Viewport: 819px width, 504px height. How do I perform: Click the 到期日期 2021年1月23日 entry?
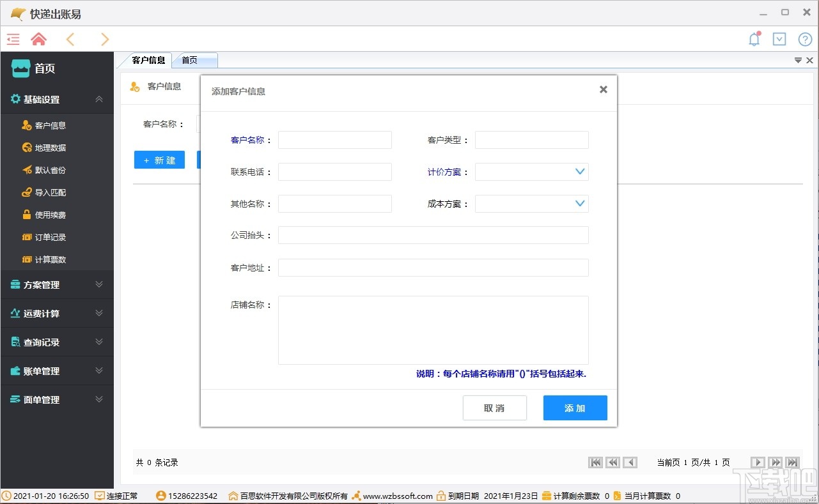[488, 496]
